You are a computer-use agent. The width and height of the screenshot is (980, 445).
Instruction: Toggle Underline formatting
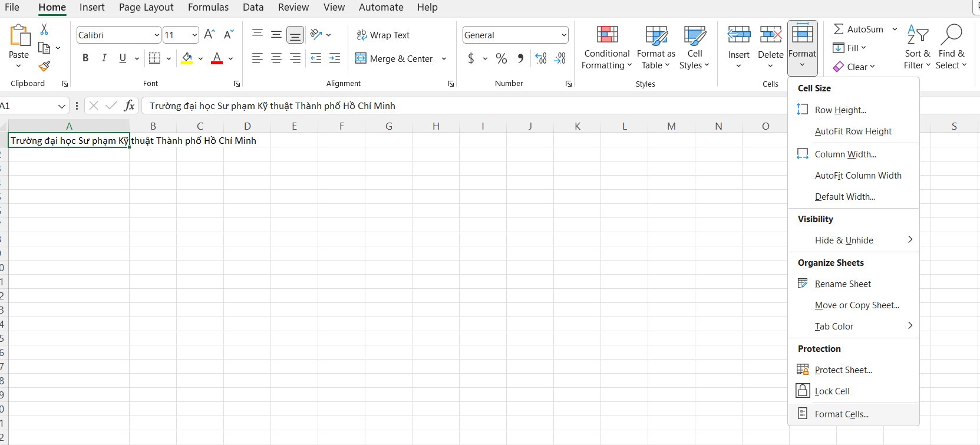[123, 58]
